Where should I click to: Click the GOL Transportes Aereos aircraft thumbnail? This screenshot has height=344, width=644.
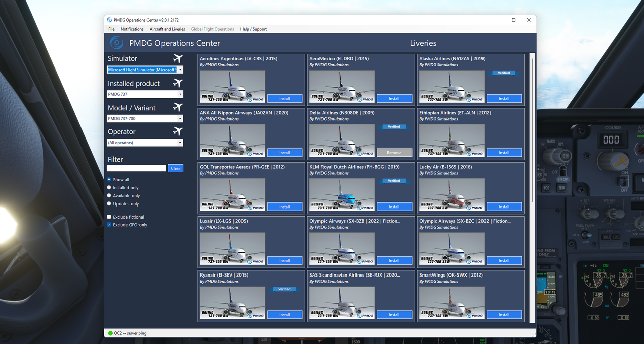pos(232,194)
